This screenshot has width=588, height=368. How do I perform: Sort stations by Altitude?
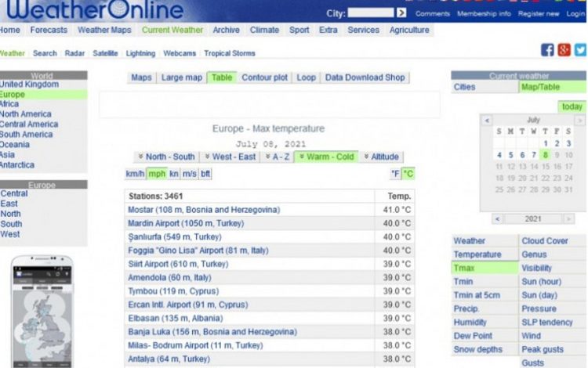(x=381, y=157)
